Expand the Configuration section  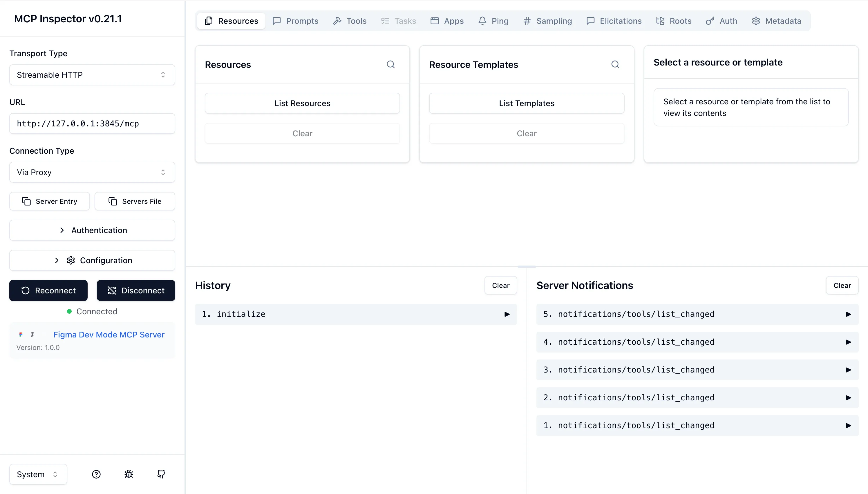[92, 260]
